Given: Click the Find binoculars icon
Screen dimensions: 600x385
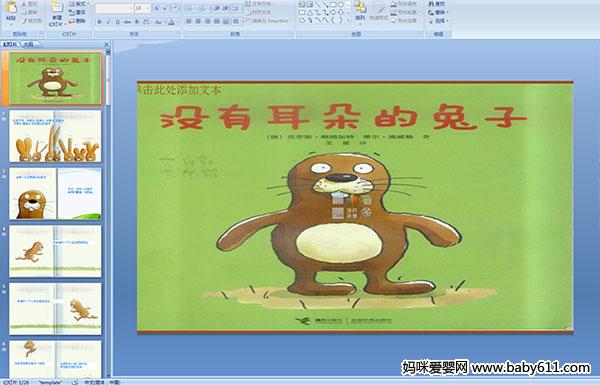Looking at the screenshot, I should [431, 4].
